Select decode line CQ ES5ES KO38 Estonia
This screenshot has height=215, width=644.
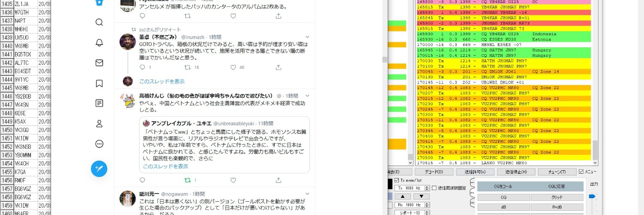504,39
